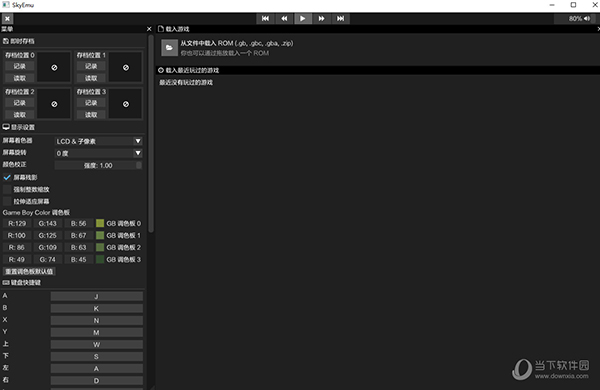Click 读取 for 存档位置 3
Image resolution: width=600 pixels, height=390 pixels.
point(91,114)
